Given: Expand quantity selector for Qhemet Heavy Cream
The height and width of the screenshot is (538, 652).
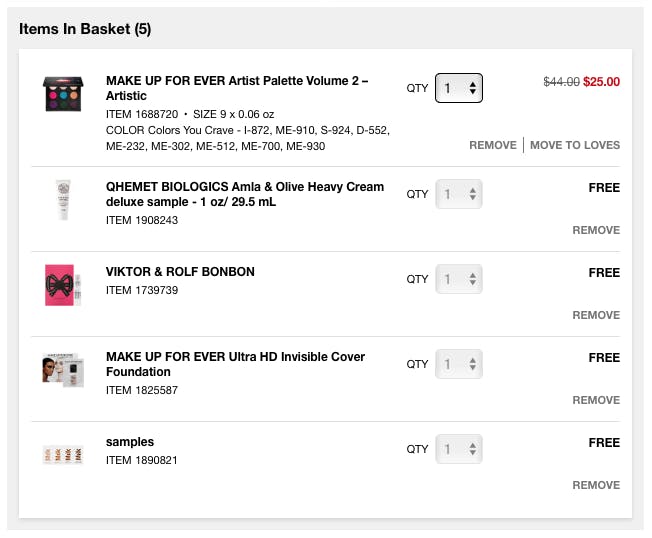Looking at the screenshot, I should [459, 194].
